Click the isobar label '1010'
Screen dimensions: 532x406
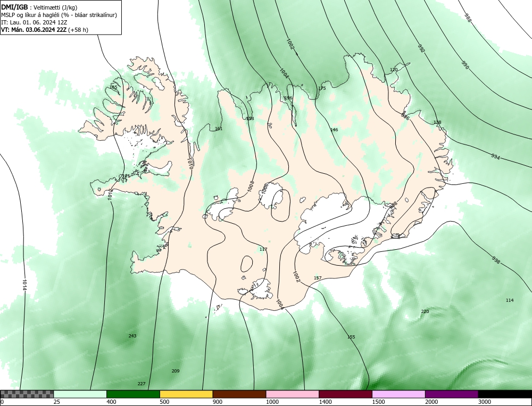[190, 164]
